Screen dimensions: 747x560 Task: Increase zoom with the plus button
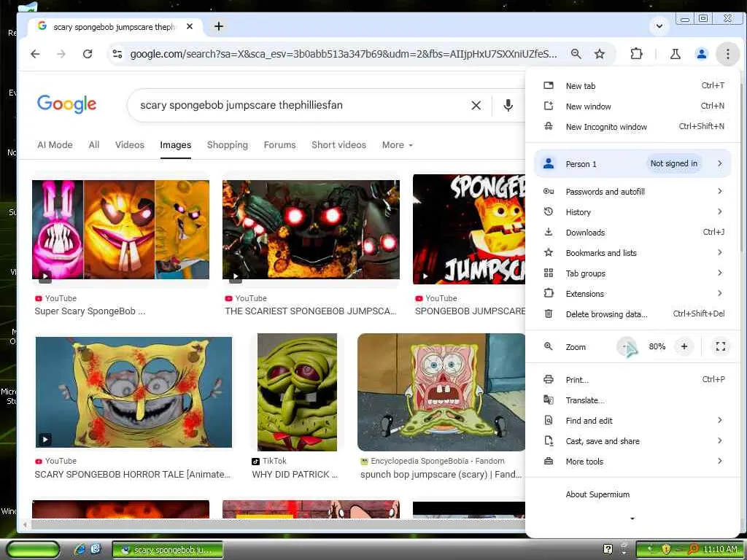[x=684, y=346]
